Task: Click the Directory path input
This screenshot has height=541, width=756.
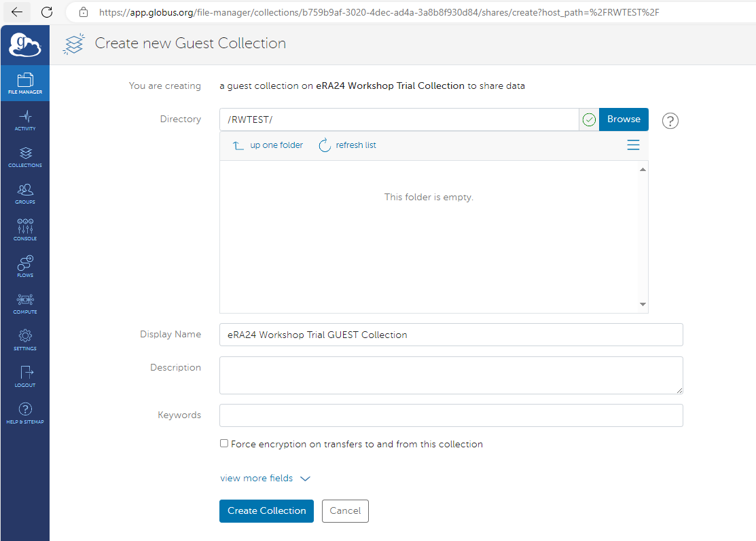Action: (x=399, y=119)
